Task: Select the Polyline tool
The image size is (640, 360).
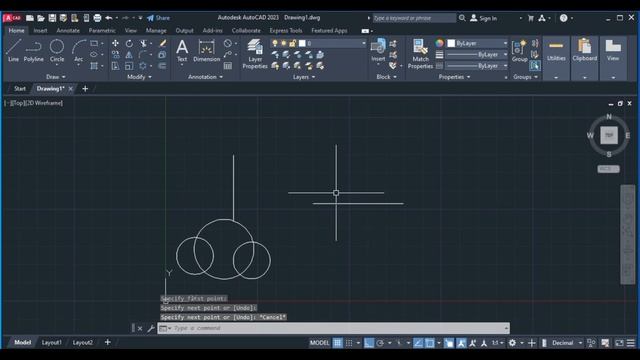Action: 33,51
